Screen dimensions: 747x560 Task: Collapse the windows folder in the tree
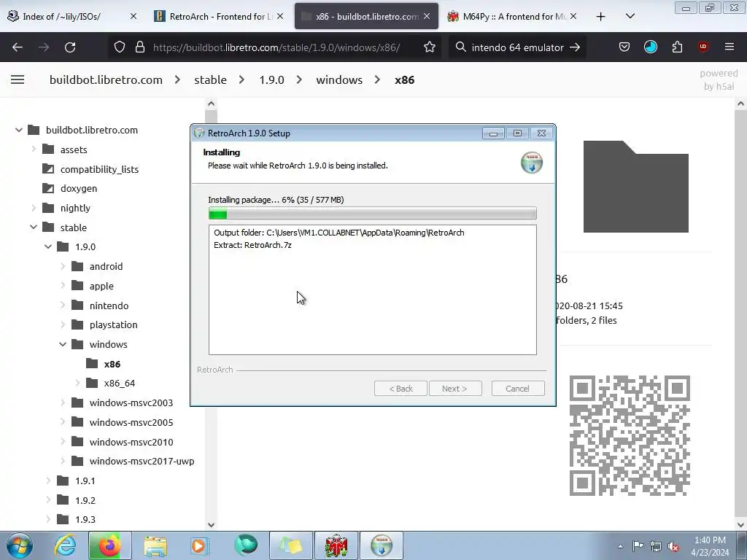pos(63,344)
